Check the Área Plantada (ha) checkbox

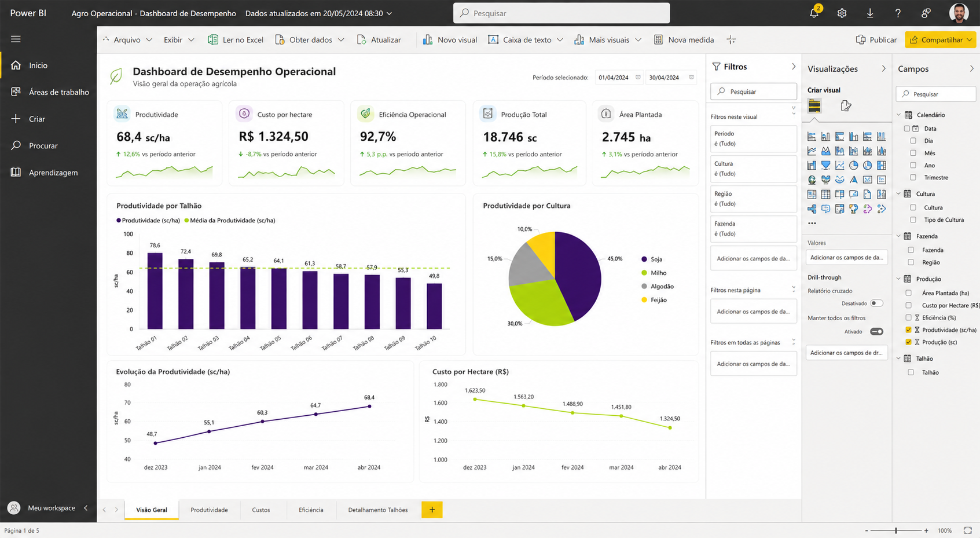[x=908, y=293]
